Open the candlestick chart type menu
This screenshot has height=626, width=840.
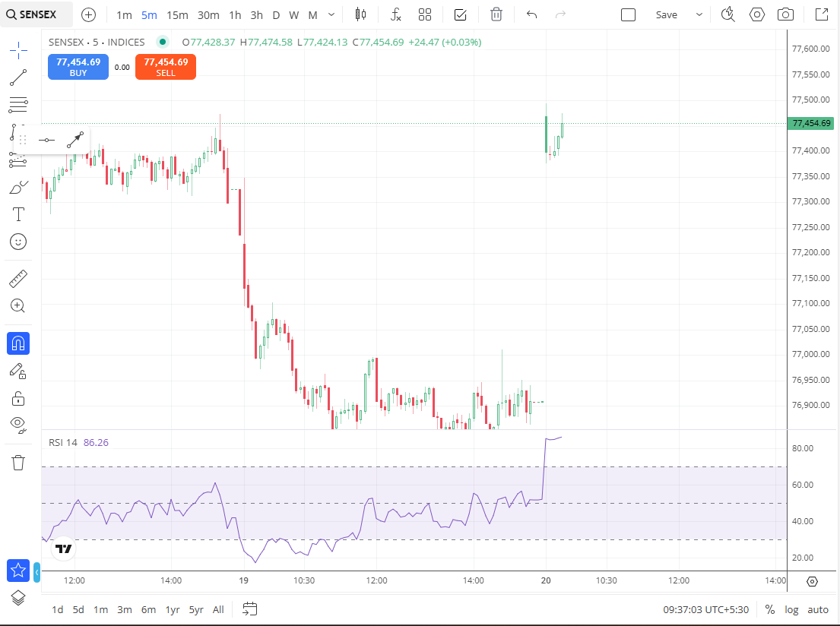pyautogui.click(x=361, y=14)
